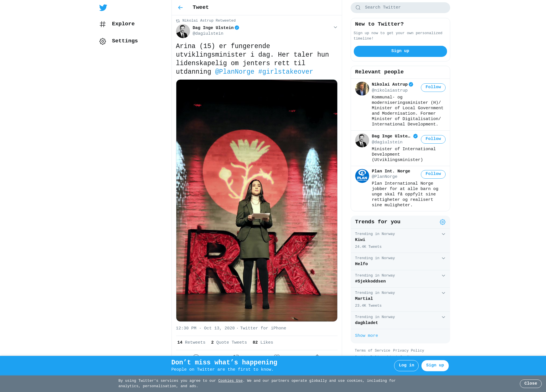Click the Settings gear in sidebar
Screen dimensions: 546x392
[x=103, y=41]
